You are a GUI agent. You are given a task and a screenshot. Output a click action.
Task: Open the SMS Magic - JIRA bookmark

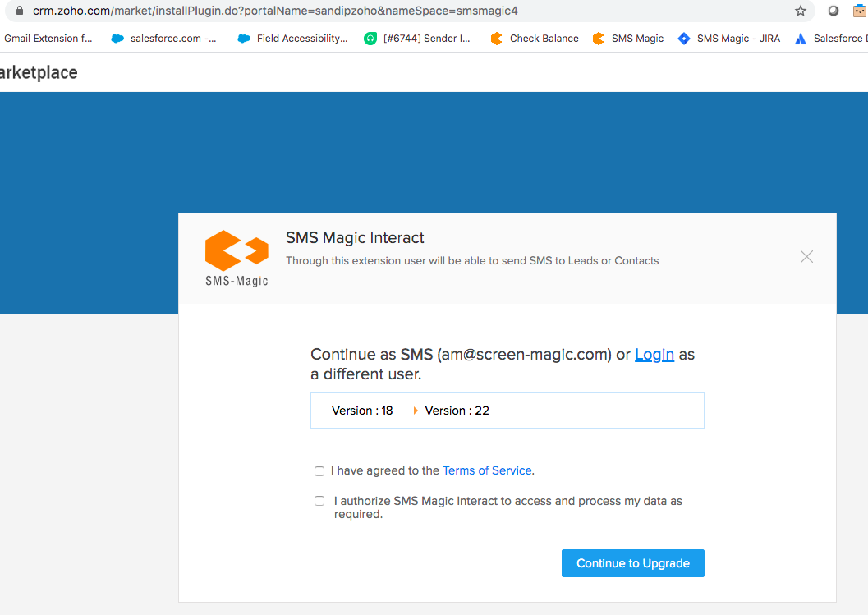pos(729,39)
